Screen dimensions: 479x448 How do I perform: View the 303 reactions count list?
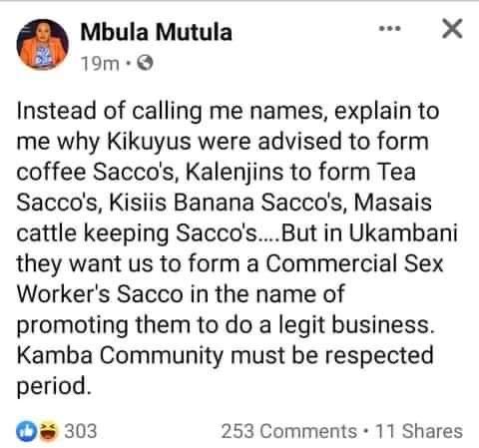coord(80,431)
